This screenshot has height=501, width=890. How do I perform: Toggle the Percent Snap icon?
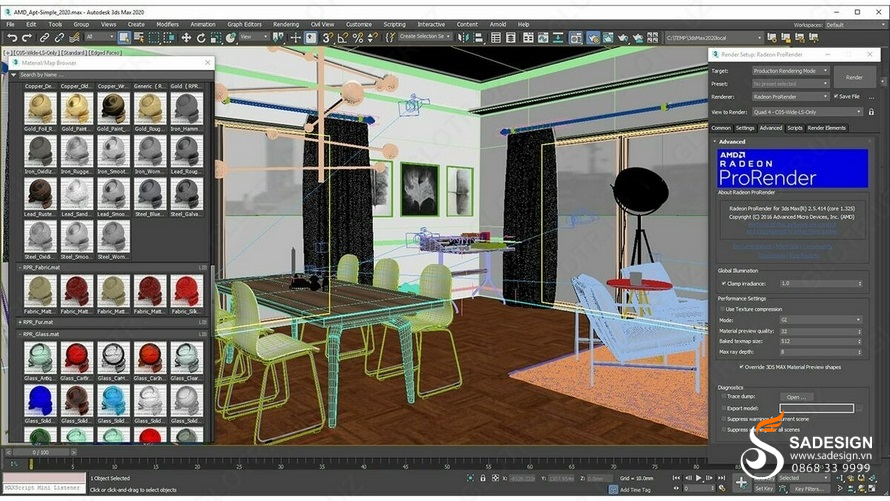pos(358,38)
